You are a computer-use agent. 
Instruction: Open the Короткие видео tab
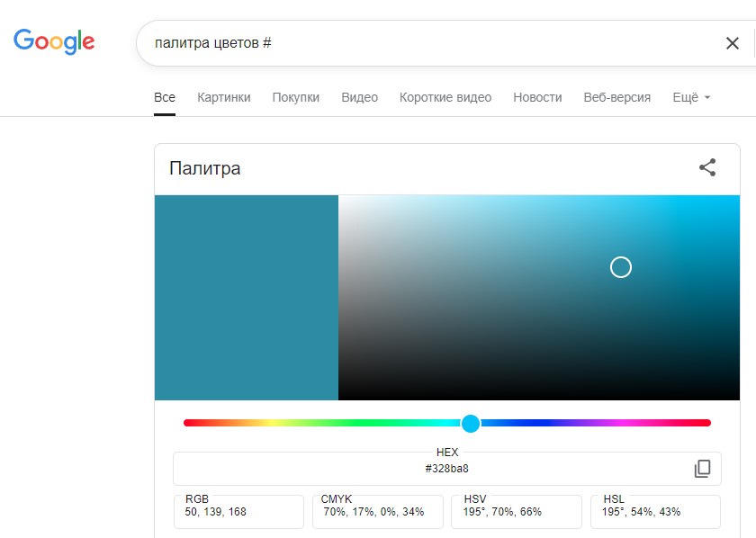445,97
